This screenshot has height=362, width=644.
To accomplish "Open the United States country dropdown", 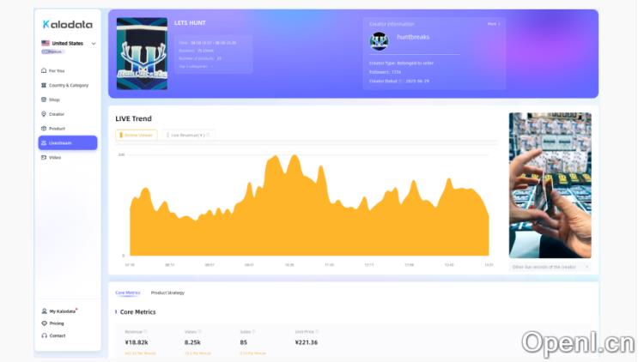I will pos(68,43).
